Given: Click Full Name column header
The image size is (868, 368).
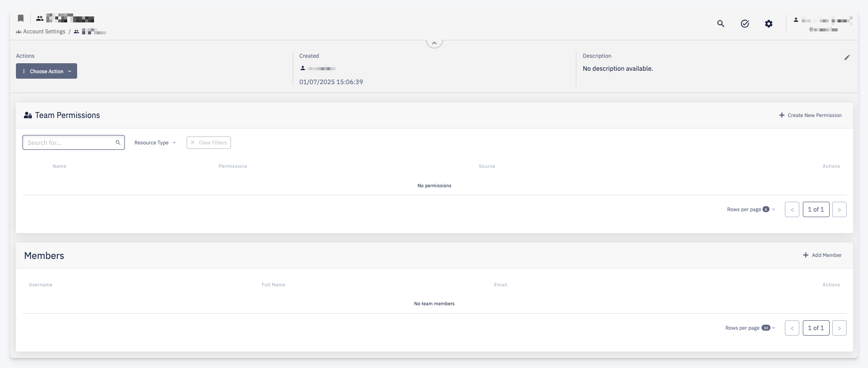Looking at the screenshot, I should pyautogui.click(x=273, y=285).
